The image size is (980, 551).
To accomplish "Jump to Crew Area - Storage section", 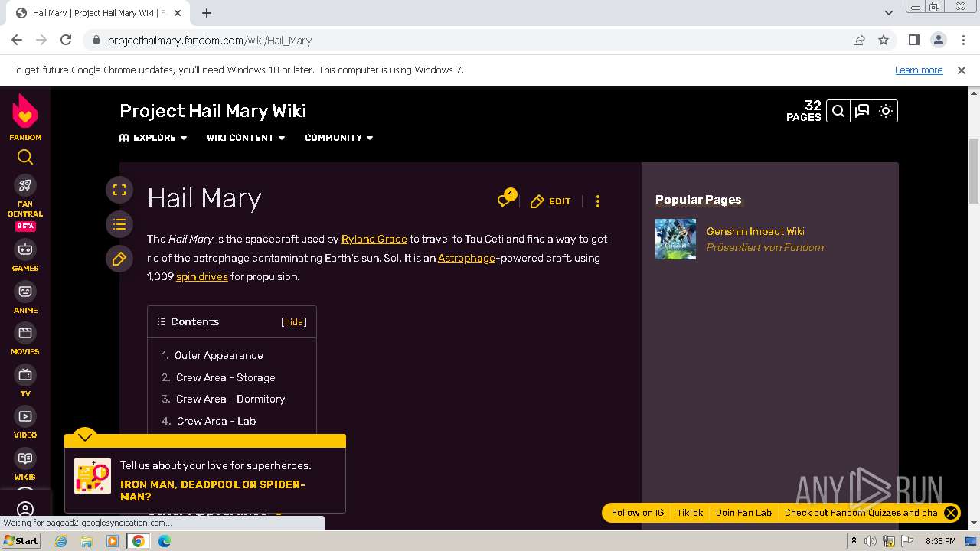I will (x=226, y=377).
